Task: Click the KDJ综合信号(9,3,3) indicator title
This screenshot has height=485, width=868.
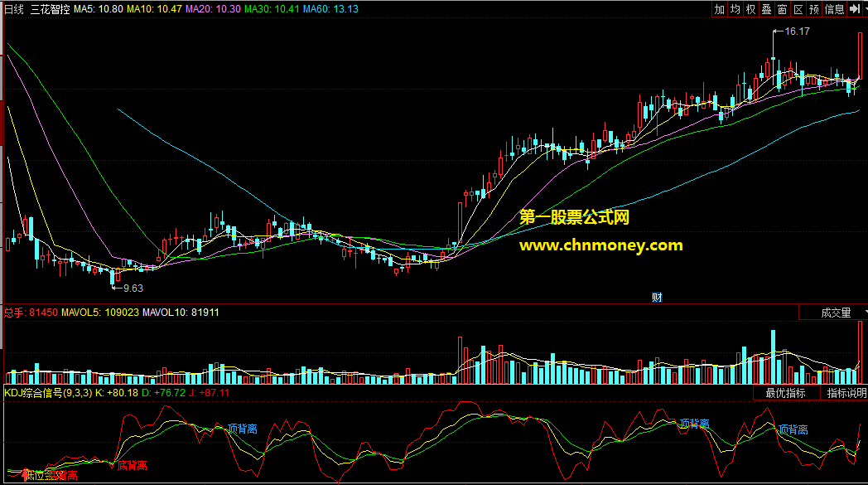Action: pyautogui.click(x=49, y=393)
